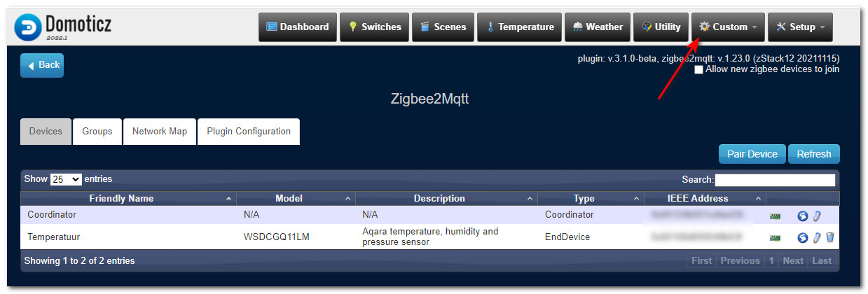Click the device board icon in Temperatuur row
This screenshot has width=868, height=294.
(x=775, y=238)
